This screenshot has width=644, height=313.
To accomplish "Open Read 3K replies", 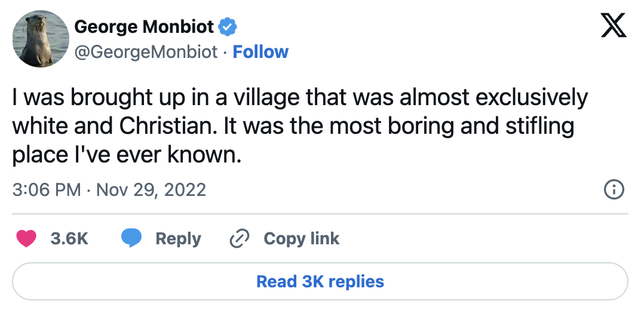I will (320, 281).
